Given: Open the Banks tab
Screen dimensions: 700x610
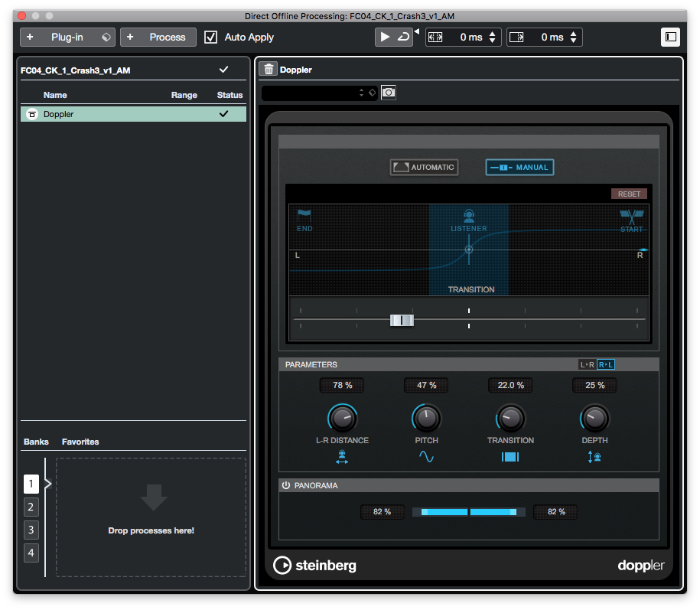Looking at the screenshot, I should tap(36, 442).
